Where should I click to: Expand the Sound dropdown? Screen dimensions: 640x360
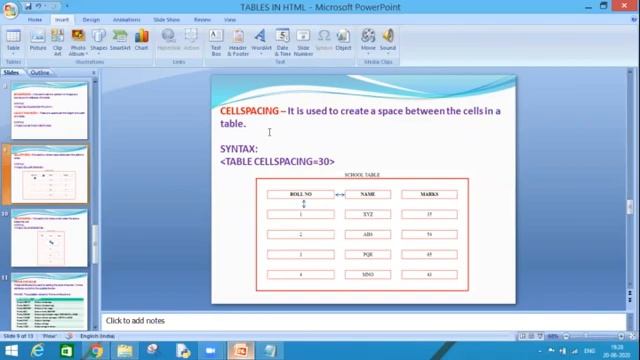[x=388, y=53]
